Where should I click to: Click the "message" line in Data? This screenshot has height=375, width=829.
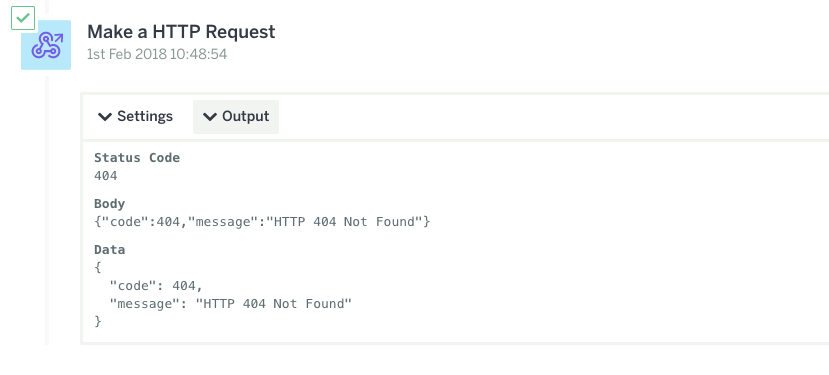(231, 304)
